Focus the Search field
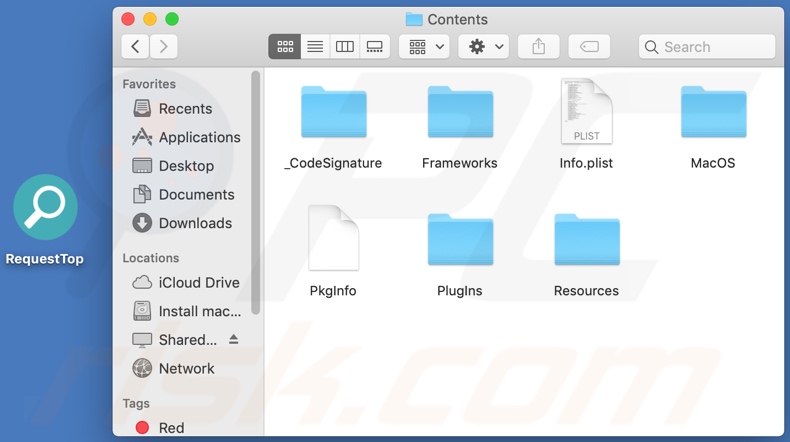The image size is (790, 442). (x=707, y=47)
